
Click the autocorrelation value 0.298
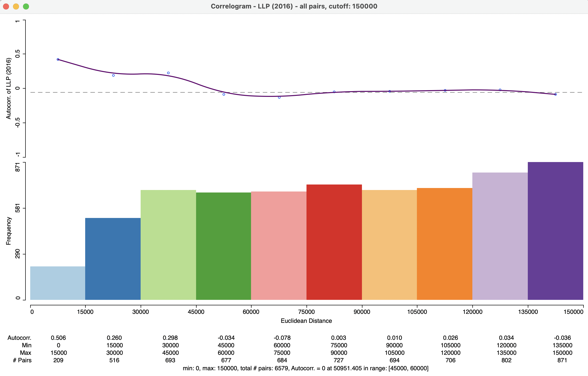tap(170, 338)
